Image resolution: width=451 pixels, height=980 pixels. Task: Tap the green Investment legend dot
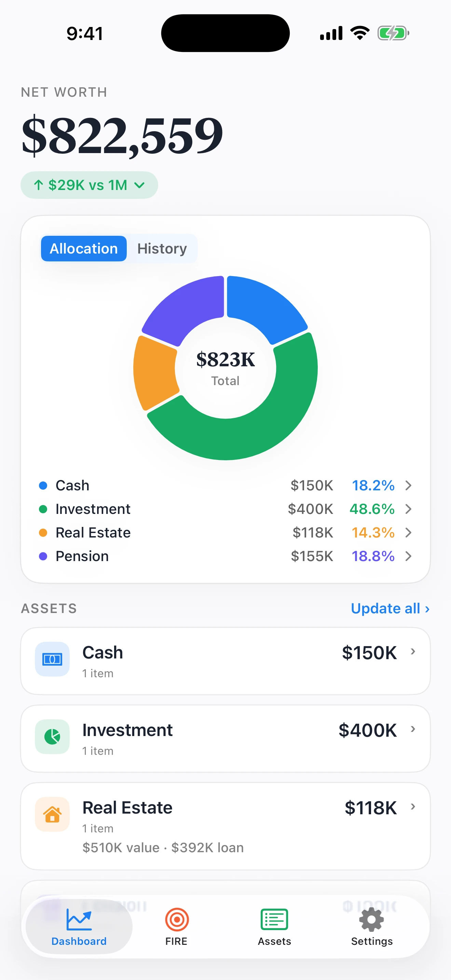[43, 509]
